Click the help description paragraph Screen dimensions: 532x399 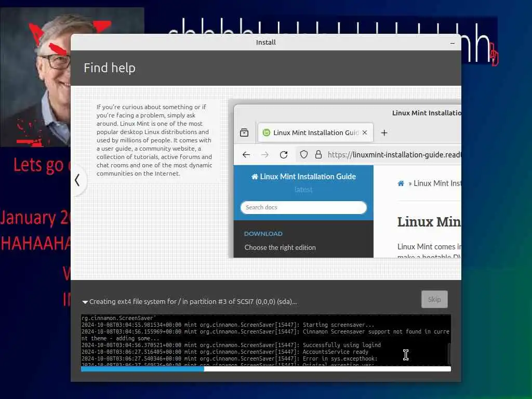tap(154, 140)
